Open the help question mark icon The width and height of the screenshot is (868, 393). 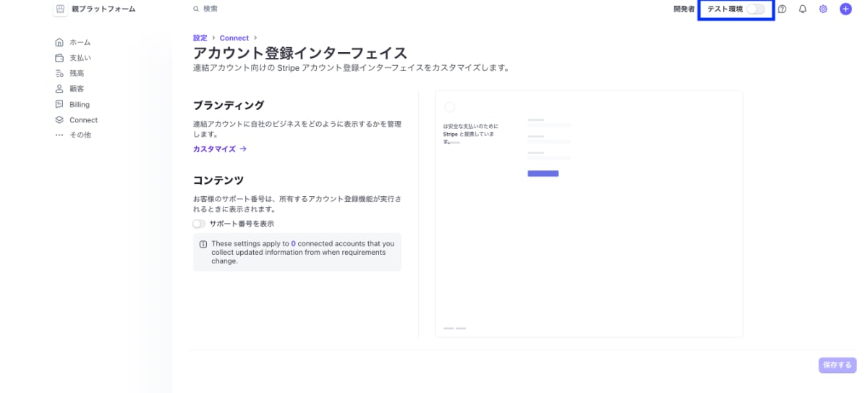(782, 9)
